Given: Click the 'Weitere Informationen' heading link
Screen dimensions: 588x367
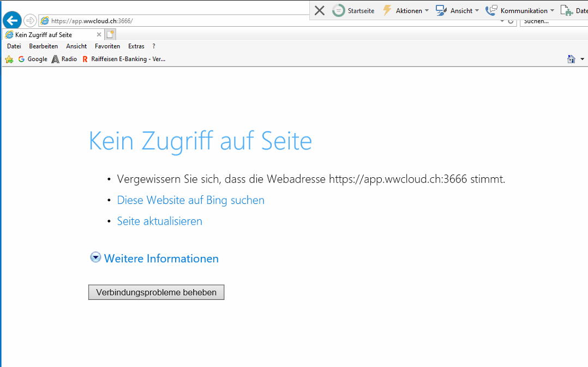Looking at the screenshot, I should point(161,258).
